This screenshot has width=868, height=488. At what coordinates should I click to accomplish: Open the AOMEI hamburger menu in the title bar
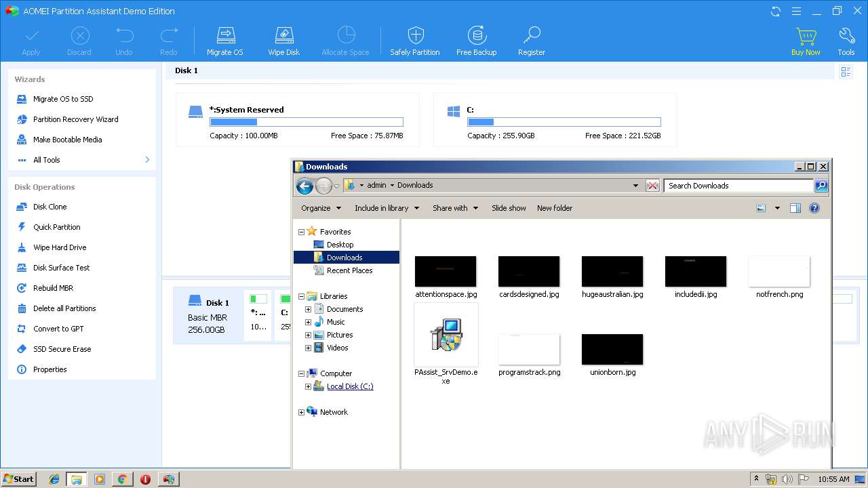[796, 11]
